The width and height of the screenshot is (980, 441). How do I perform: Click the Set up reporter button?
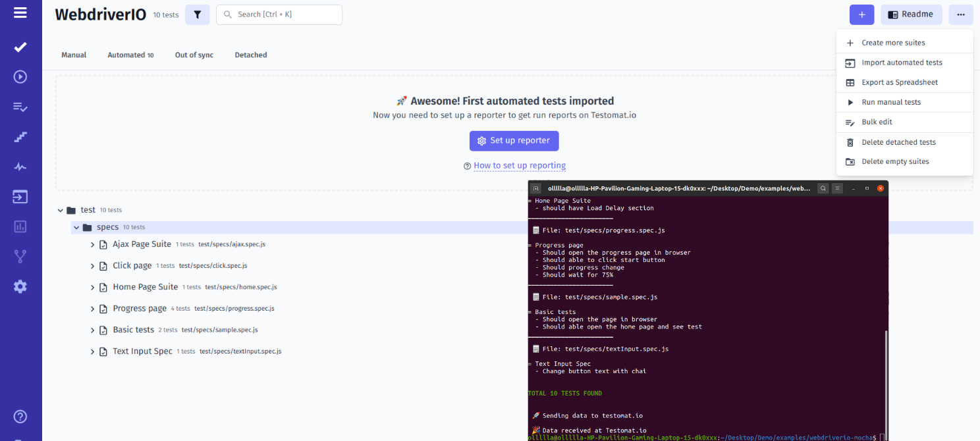coord(514,141)
